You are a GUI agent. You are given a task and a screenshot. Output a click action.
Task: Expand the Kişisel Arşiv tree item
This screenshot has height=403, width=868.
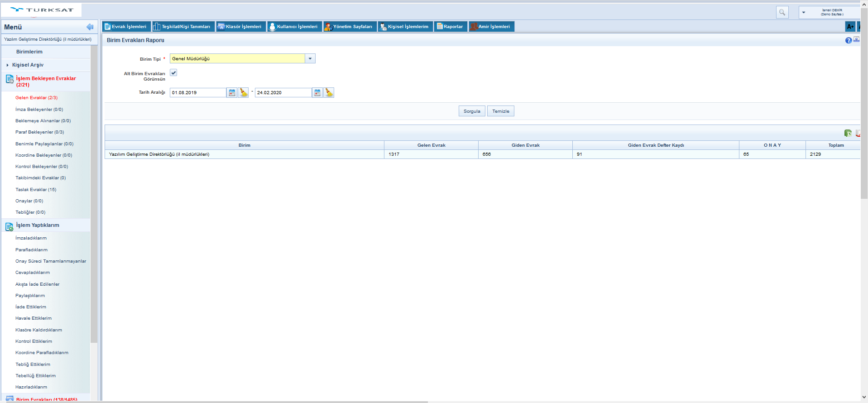[x=8, y=65]
